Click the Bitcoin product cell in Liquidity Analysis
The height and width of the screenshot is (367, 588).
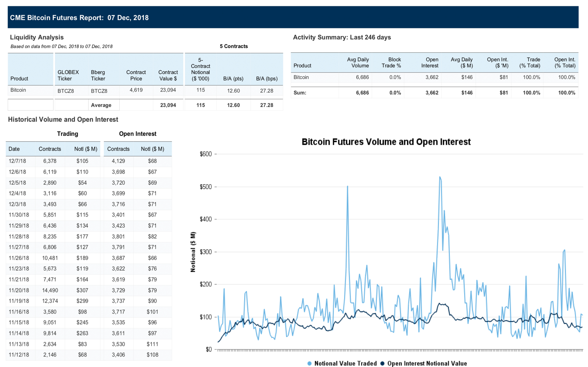(x=18, y=90)
